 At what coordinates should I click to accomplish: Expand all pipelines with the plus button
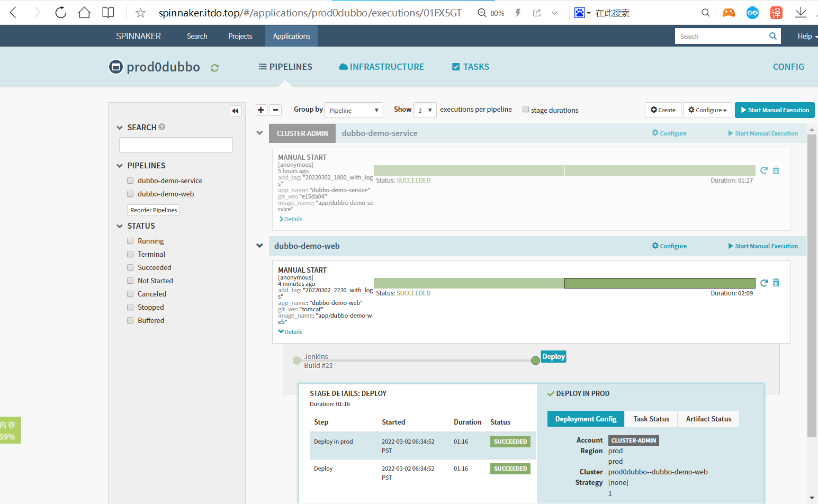click(x=260, y=110)
